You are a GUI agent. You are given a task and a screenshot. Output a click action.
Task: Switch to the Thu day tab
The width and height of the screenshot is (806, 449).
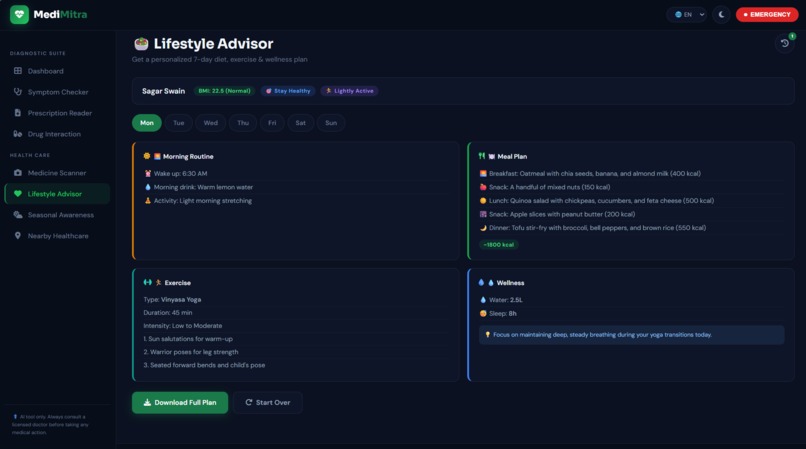(x=243, y=123)
